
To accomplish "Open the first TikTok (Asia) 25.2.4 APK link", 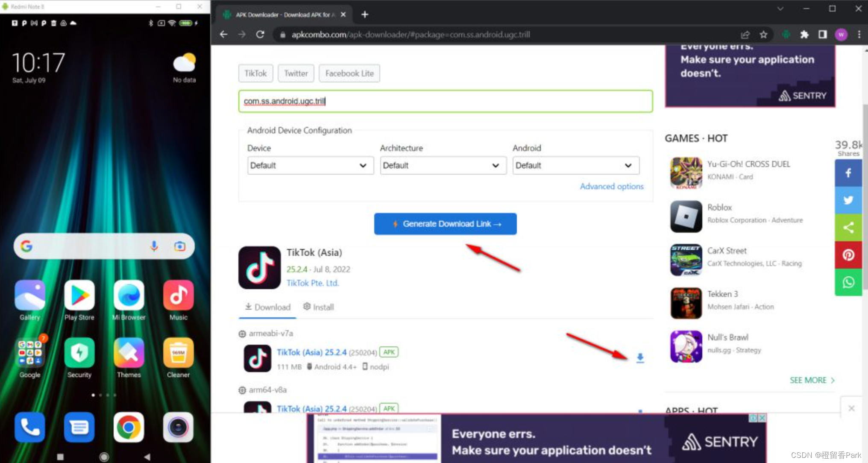I will point(311,352).
